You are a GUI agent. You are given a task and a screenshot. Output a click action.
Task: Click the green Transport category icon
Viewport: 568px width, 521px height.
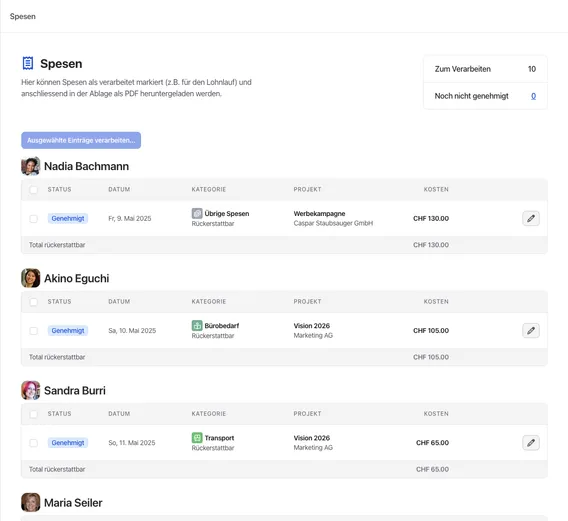(197, 438)
